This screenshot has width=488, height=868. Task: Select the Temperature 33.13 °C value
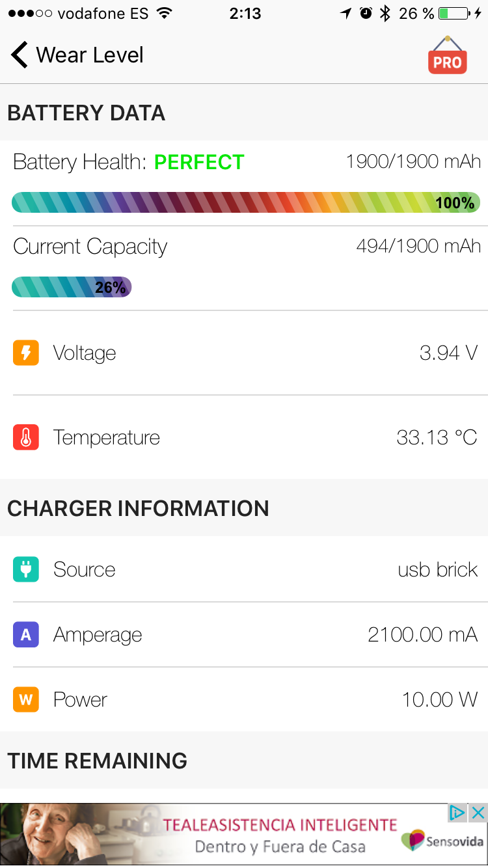tap(437, 437)
